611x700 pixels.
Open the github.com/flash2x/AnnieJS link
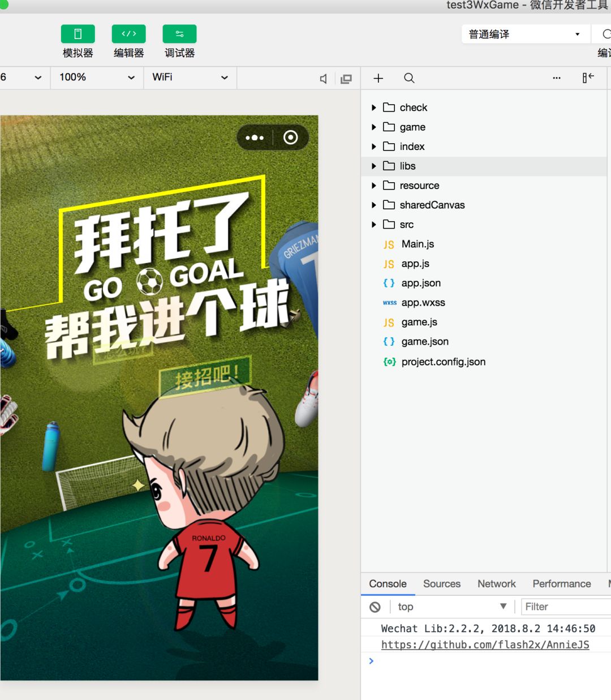[x=485, y=645]
